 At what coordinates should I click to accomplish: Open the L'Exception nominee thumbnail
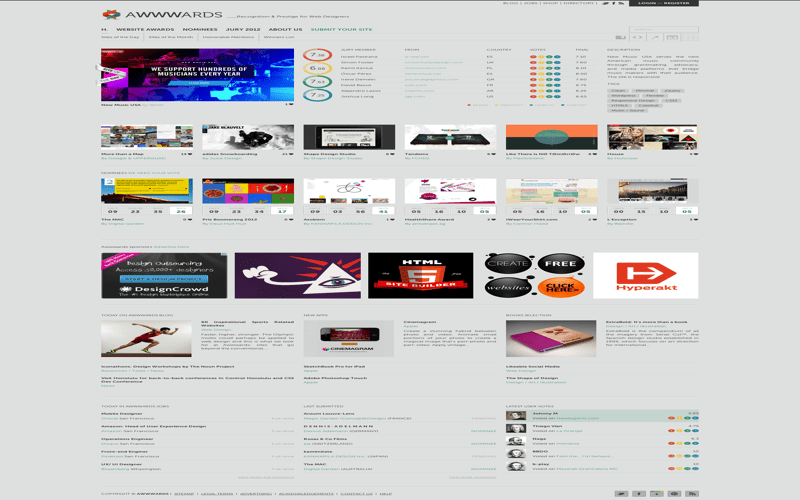pos(653,191)
